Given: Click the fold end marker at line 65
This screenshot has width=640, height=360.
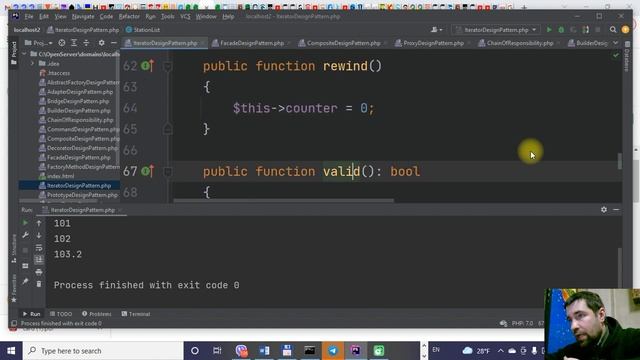Looking at the screenshot, I should click(167, 129).
